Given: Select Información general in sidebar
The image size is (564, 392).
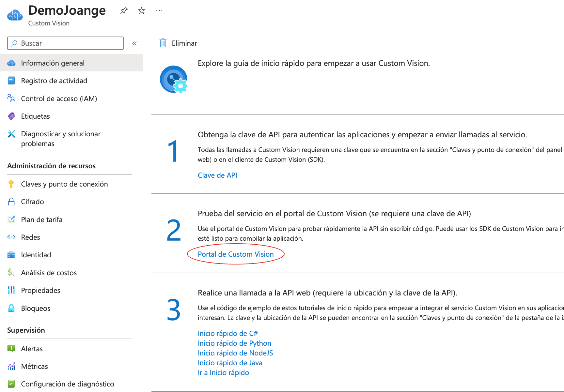Looking at the screenshot, I should pos(53,63).
